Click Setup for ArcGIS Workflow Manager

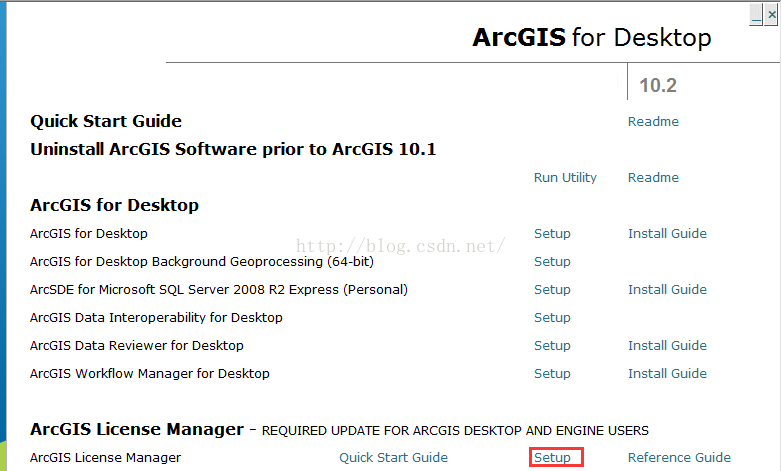coord(552,374)
